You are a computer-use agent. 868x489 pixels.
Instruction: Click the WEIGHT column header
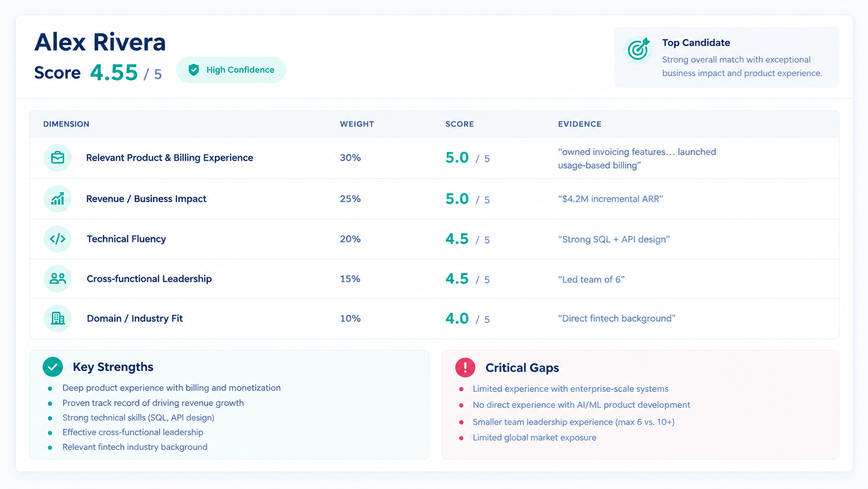tap(357, 124)
